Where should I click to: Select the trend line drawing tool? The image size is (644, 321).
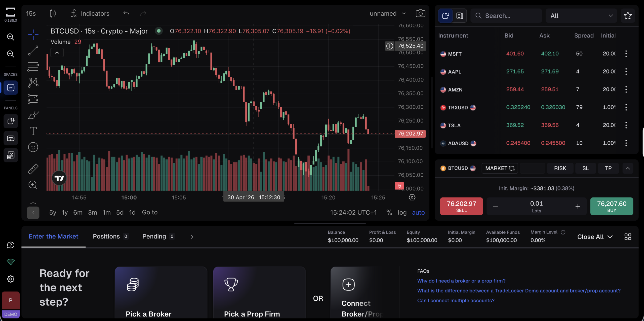click(33, 51)
